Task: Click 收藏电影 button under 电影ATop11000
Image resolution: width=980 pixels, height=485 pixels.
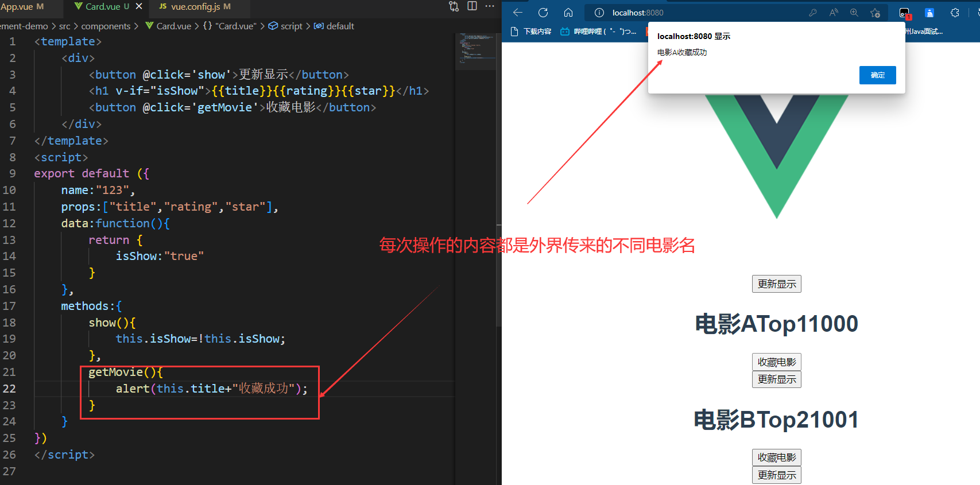Action: 776,362
